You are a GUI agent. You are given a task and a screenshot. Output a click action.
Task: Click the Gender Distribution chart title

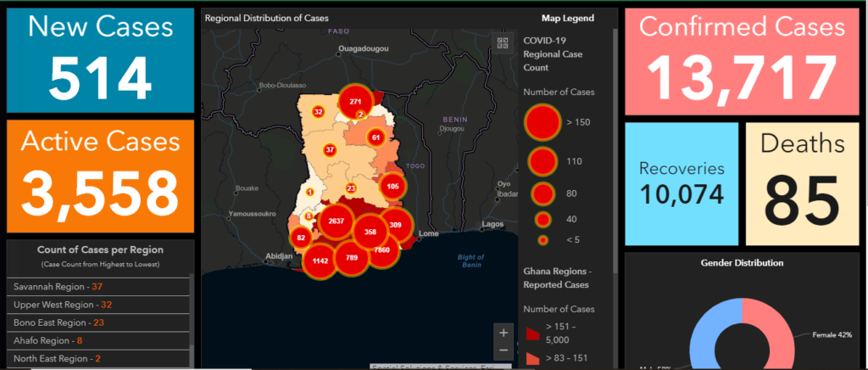pos(742,262)
